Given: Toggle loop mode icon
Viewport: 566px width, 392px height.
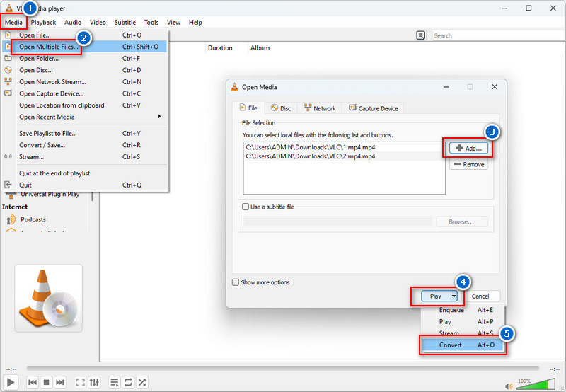Looking at the screenshot, I should pyautogui.click(x=128, y=382).
